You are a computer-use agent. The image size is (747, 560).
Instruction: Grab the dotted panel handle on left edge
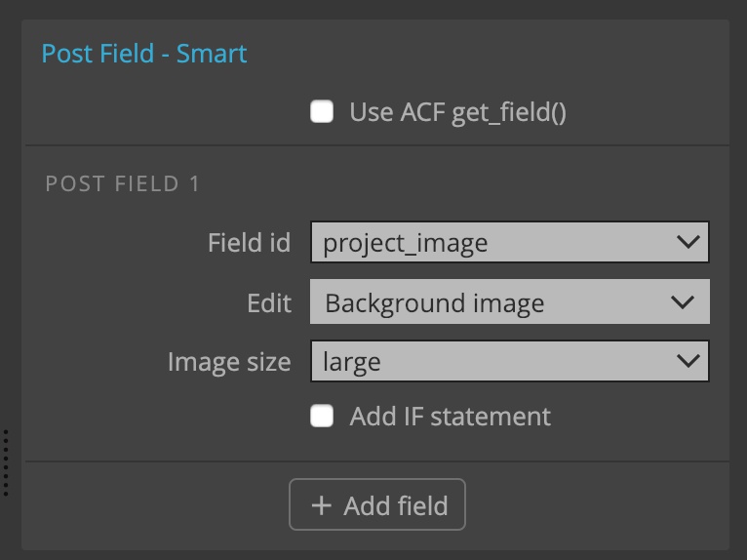(x=6, y=462)
